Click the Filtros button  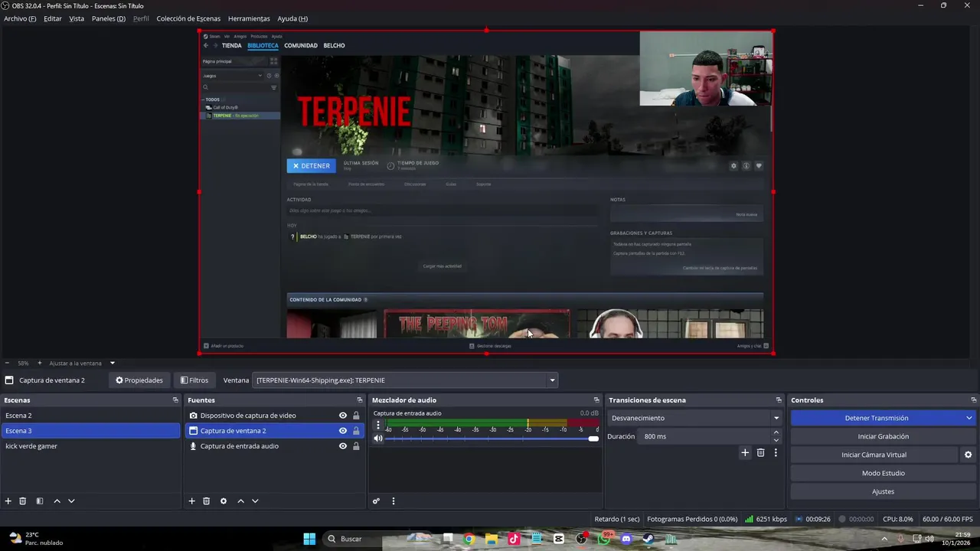pyautogui.click(x=194, y=380)
